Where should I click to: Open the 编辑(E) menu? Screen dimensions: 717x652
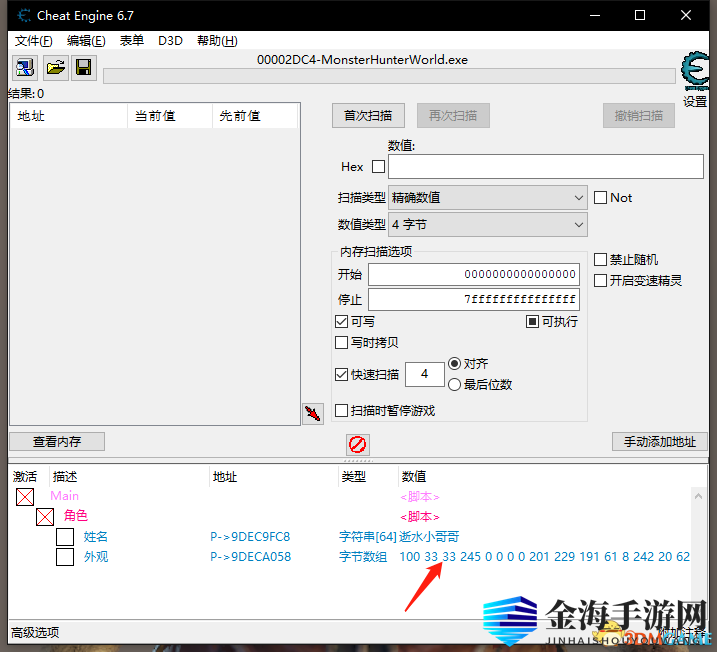pyautogui.click(x=86, y=41)
